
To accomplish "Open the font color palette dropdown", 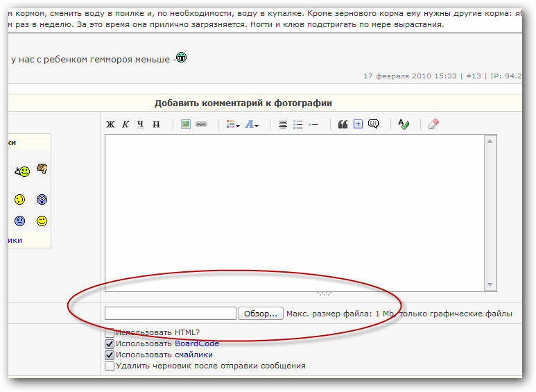I will [x=233, y=124].
